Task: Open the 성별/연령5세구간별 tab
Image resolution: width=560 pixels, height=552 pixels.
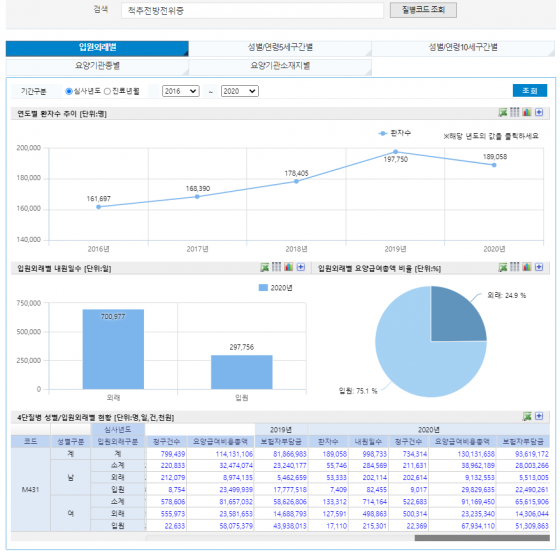Action: coord(280,47)
